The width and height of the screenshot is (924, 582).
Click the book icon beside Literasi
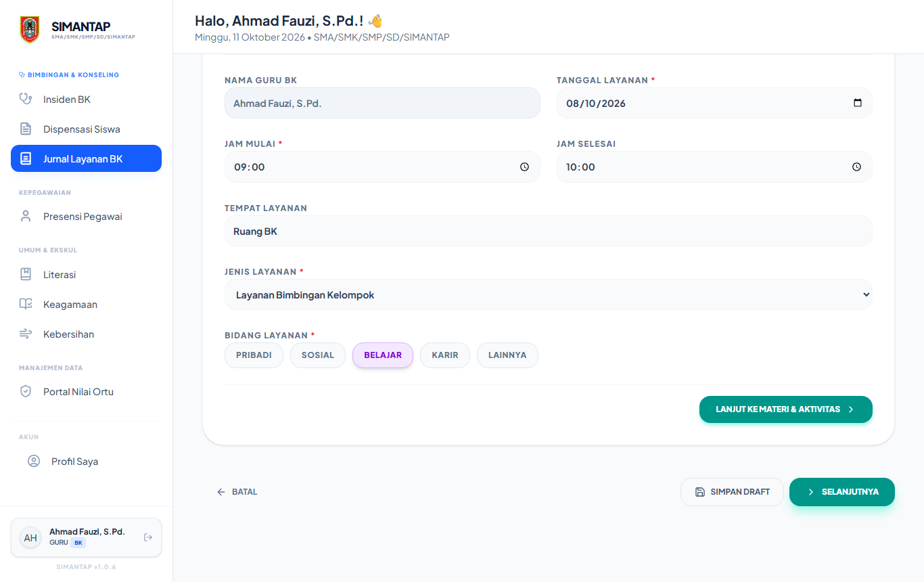point(26,275)
